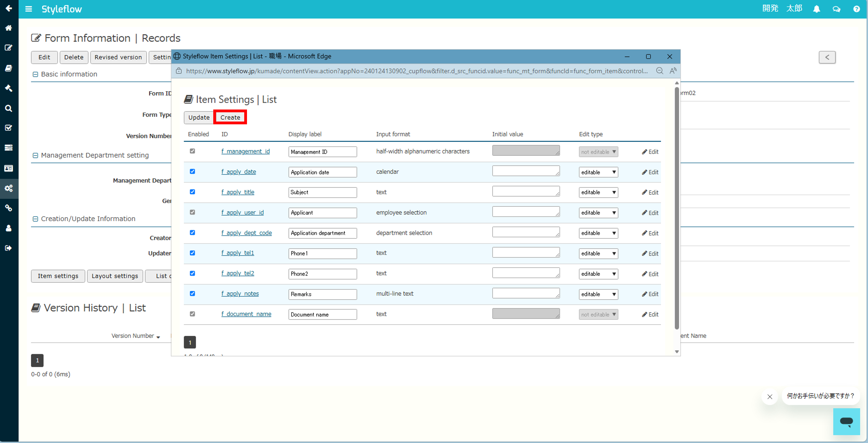Viewport: 868px width, 443px height.
Task: Click the Item settings button
Action: tap(58, 276)
